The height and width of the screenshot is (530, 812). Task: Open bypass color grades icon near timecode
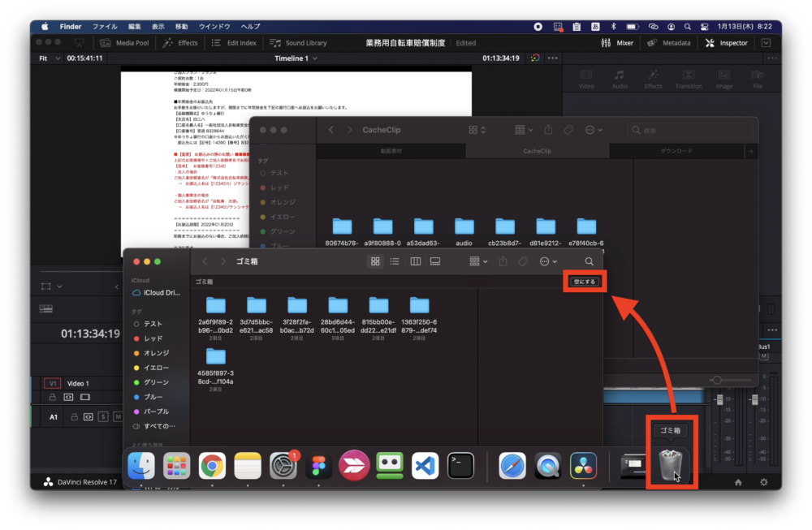(535, 58)
